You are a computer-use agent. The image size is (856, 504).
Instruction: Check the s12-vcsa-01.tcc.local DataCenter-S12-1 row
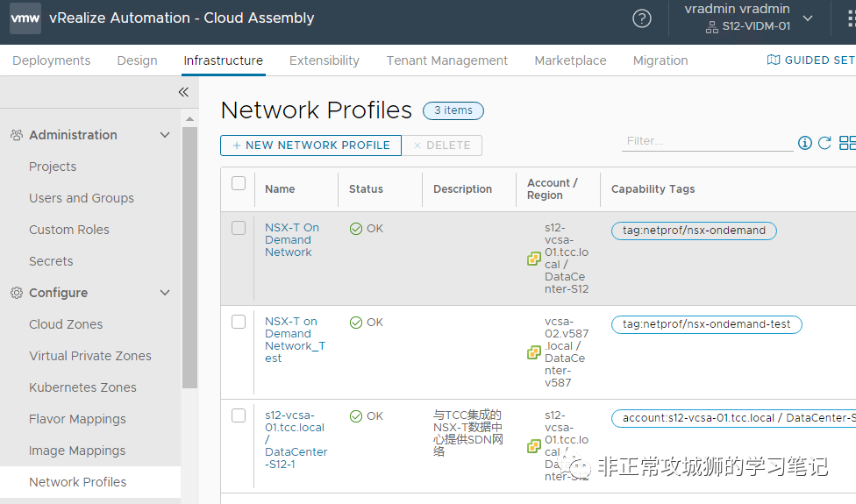pyautogui.click(x=239, y=415)
